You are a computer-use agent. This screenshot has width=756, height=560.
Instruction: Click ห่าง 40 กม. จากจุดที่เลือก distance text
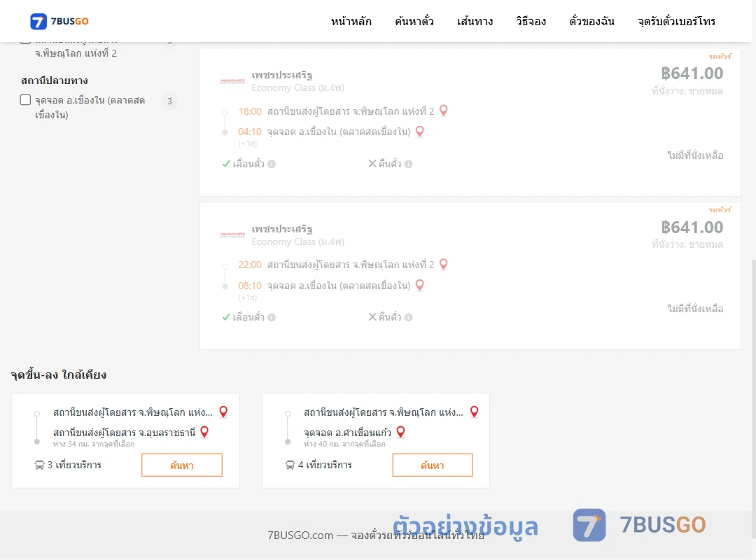point(344,444)
